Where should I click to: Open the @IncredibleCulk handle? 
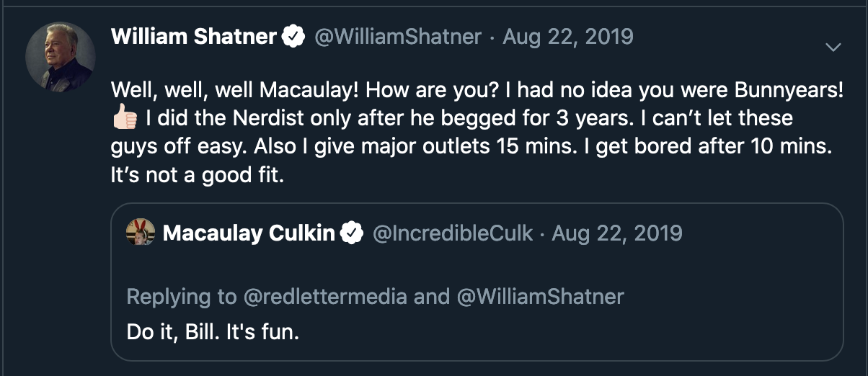click(453, 233)
